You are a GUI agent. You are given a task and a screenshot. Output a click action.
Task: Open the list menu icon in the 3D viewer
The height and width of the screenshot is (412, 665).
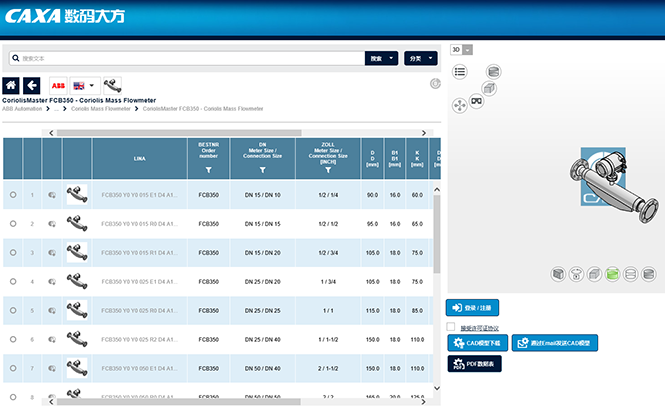(460, 72)
